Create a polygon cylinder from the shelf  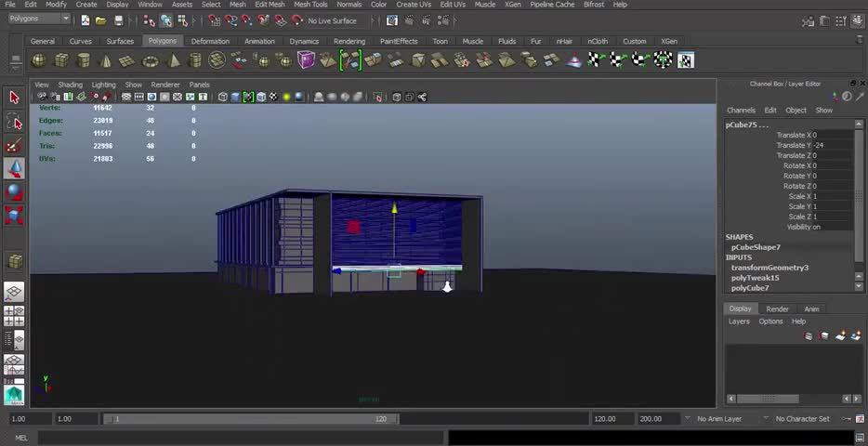pyautogui.click(x=84, y=60)
